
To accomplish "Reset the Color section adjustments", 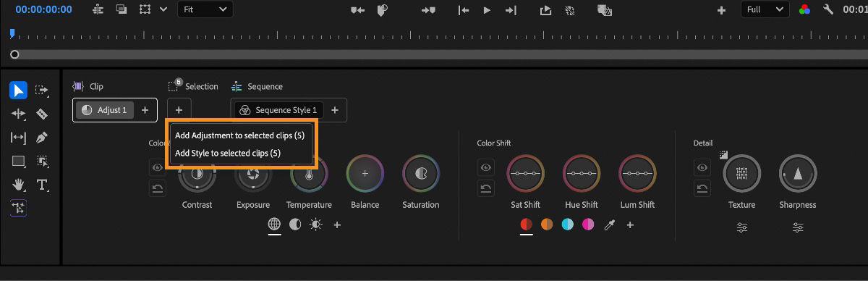I will click(157, 189).
